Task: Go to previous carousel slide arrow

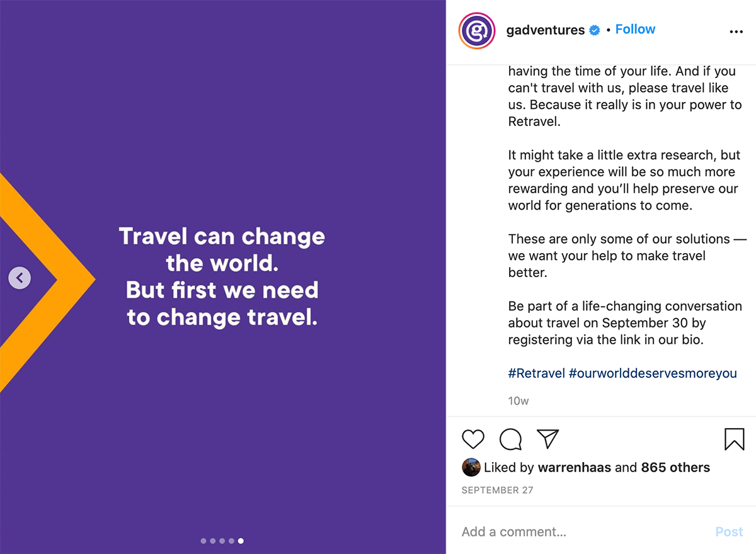Action: pos(20,278)
